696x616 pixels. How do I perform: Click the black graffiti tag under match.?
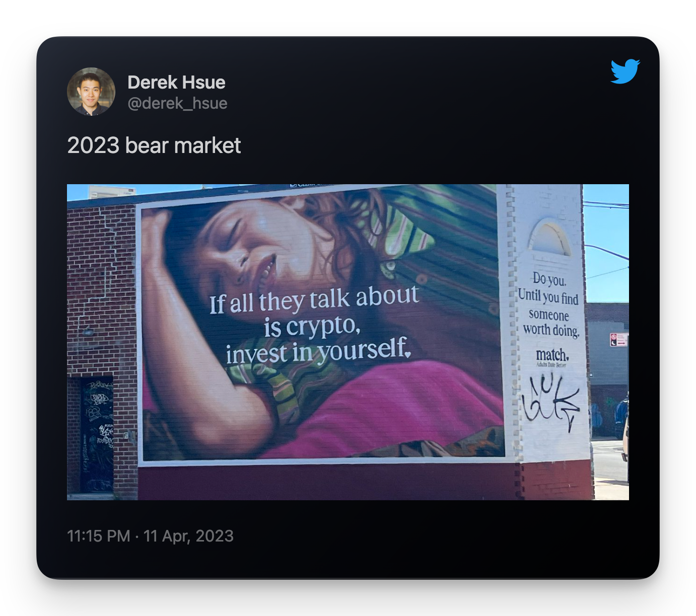tap(551, 402)
